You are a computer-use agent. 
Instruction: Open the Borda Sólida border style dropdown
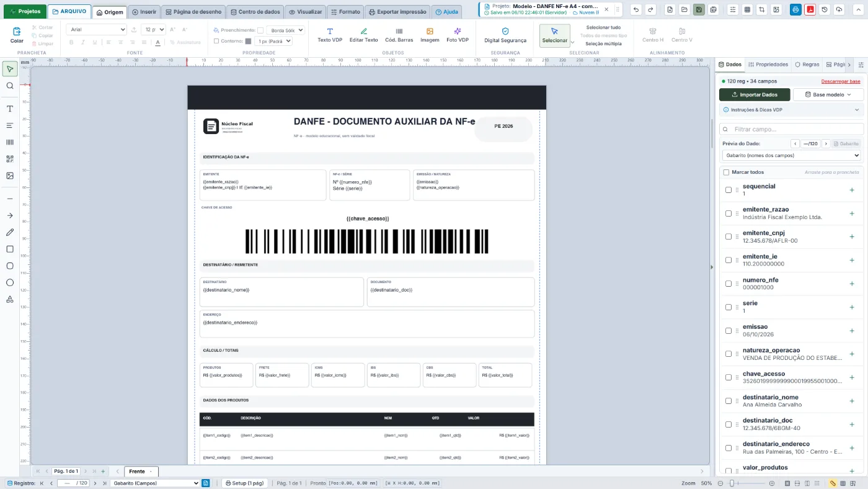pos(285,30)
